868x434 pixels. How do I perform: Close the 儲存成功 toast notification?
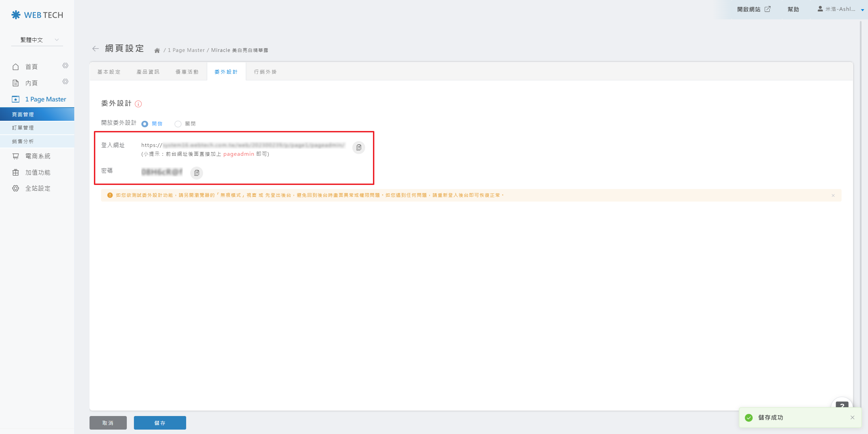click(x=852, y=417)
